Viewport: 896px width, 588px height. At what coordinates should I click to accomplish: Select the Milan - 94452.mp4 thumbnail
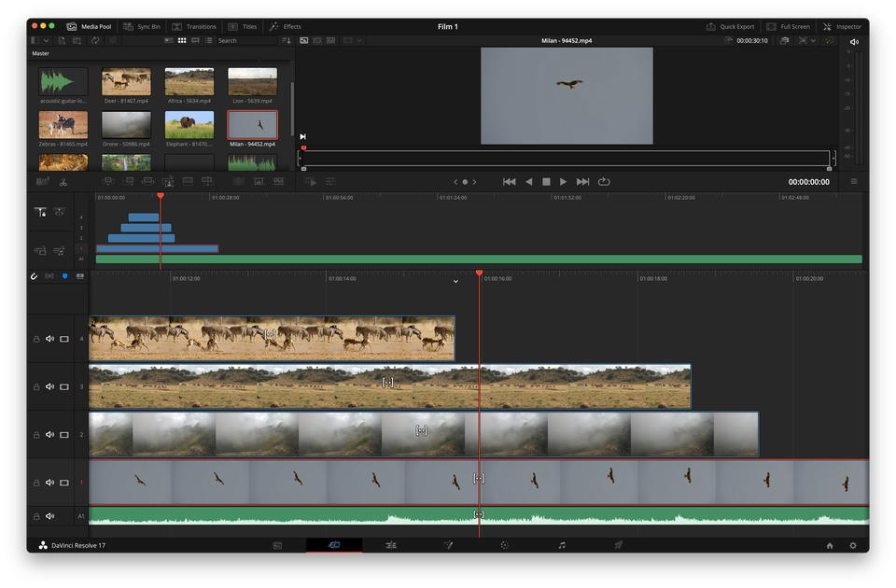(252, 126)
